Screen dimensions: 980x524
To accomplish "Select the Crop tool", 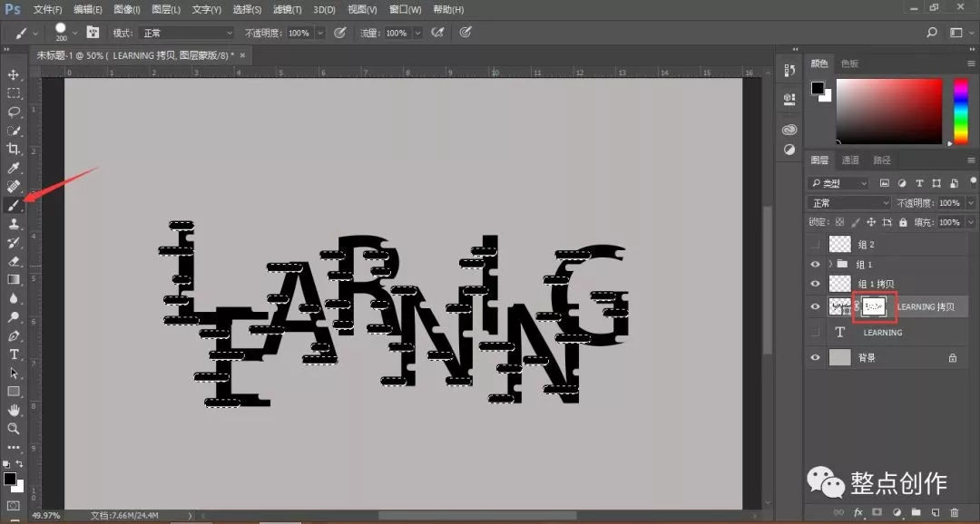I will (x=13, y=150).
